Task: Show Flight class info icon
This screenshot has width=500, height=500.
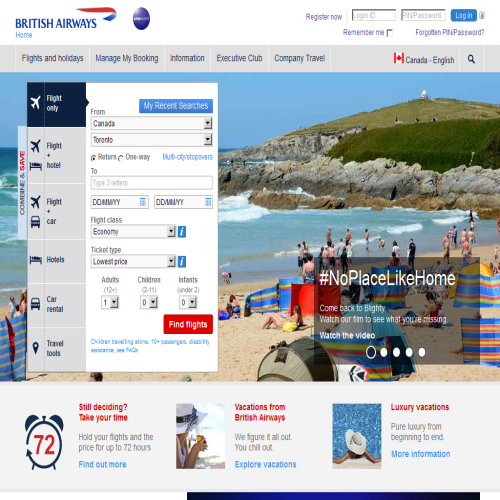Action: [182, 232]
